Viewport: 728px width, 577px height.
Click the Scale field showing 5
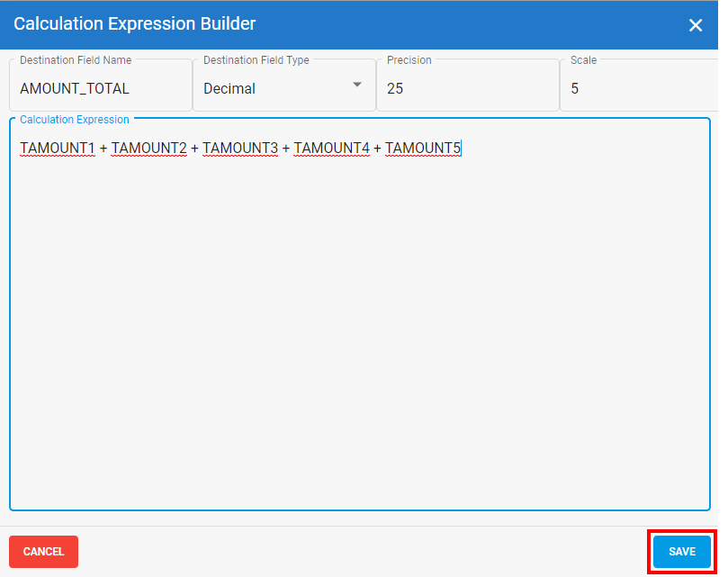point(575,88)
